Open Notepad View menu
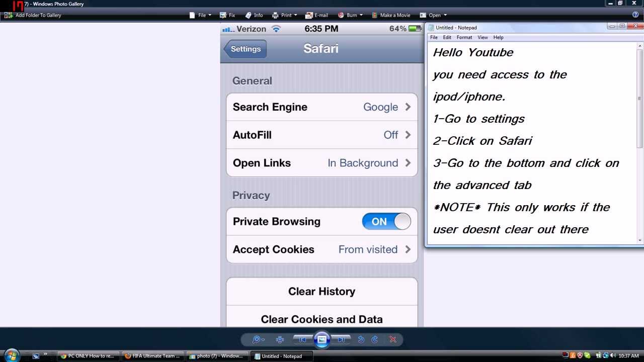The width and height of the screenshot is (644, 362). [482, 37]
